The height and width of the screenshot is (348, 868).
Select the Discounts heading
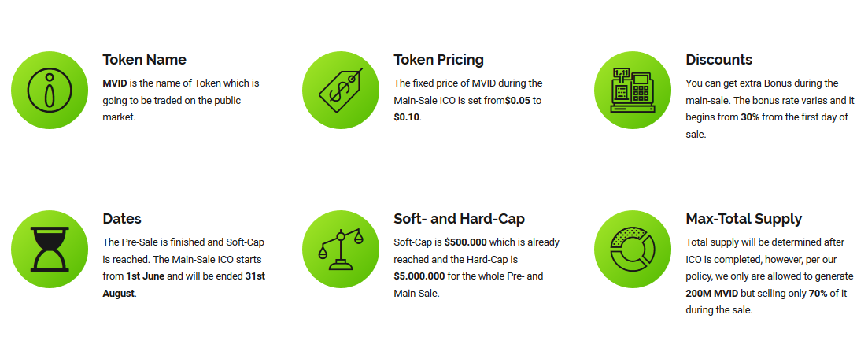[718, 59]
